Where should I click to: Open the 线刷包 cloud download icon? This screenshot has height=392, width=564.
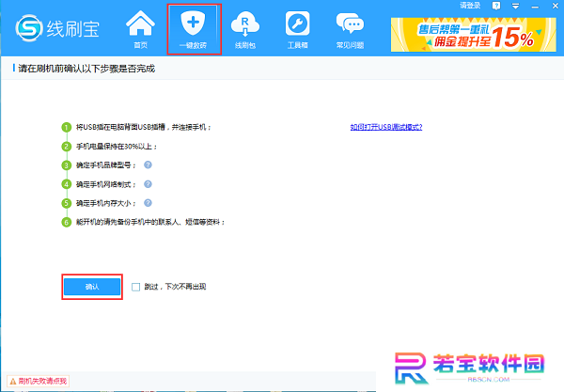[245, 30]
